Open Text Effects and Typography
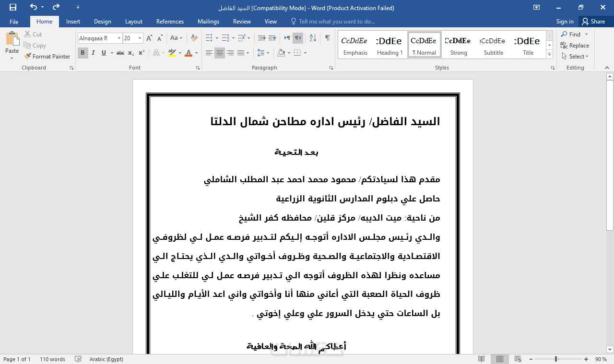Screen dimensions: 614x364 click(x=156, y=53)
